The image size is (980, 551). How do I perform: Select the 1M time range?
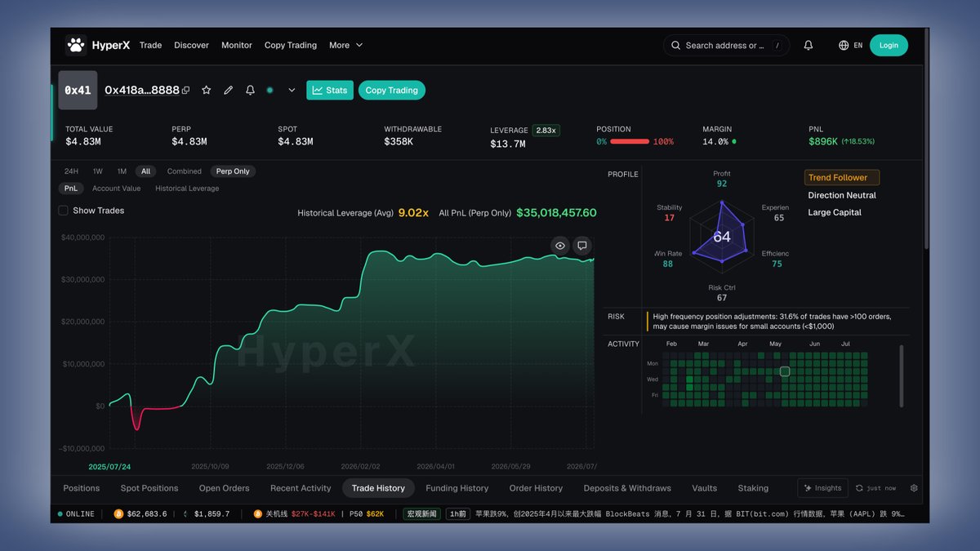tap(122, 171)
